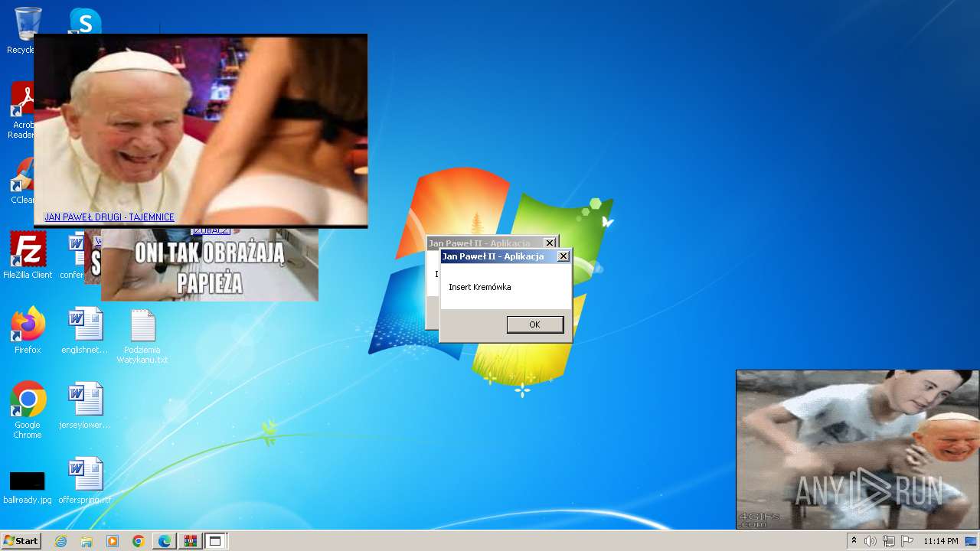This screenshot has height=551, width=980.
Task: Select the Podziemia Watykanu.txt file
Action: 142,337
